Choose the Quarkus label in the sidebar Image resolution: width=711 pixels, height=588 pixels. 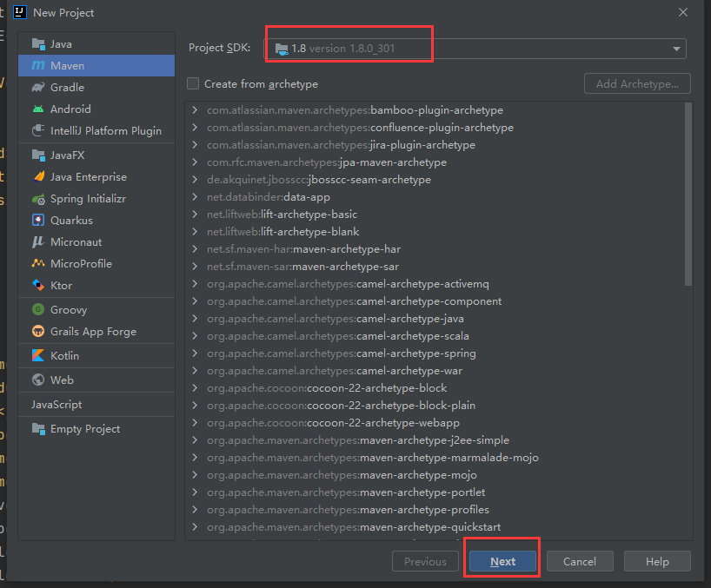coord(71,220)
